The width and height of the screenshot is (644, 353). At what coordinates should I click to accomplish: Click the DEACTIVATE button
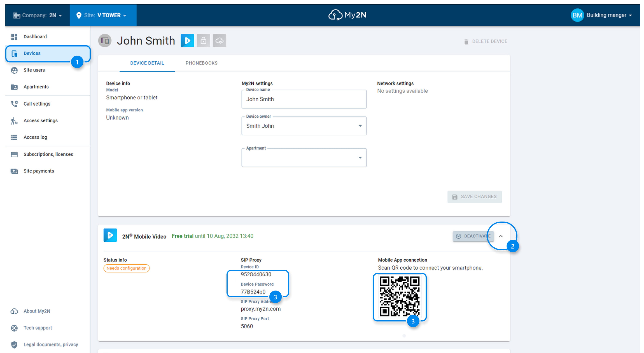coord(473,236)
